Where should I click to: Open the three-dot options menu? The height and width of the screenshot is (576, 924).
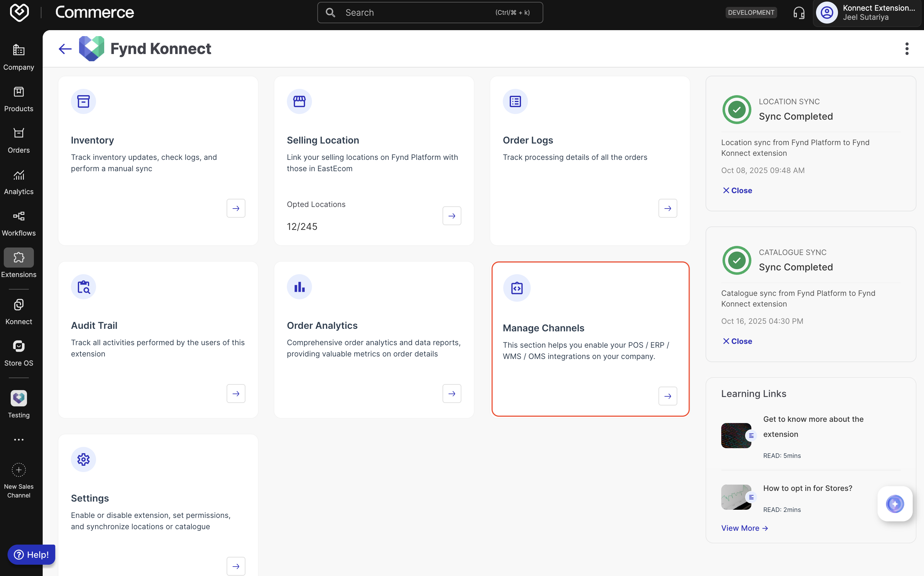[906, 49]
